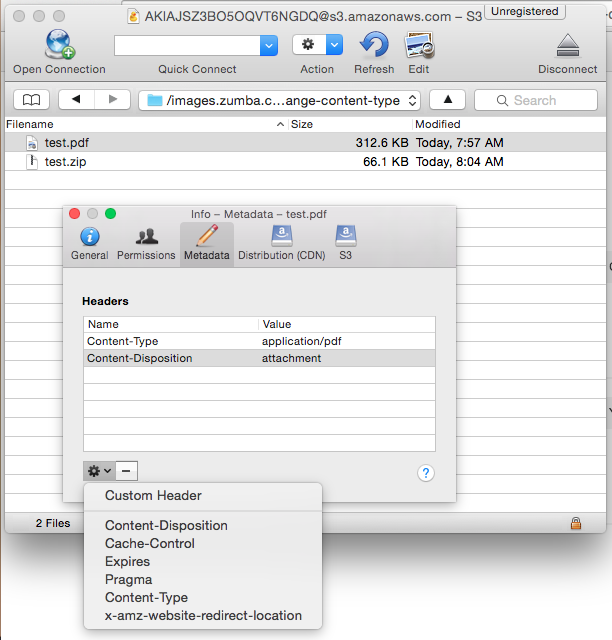Sort by the Size column header
The height and width of the screenshot is (640, 612).
tap(350, 124)
